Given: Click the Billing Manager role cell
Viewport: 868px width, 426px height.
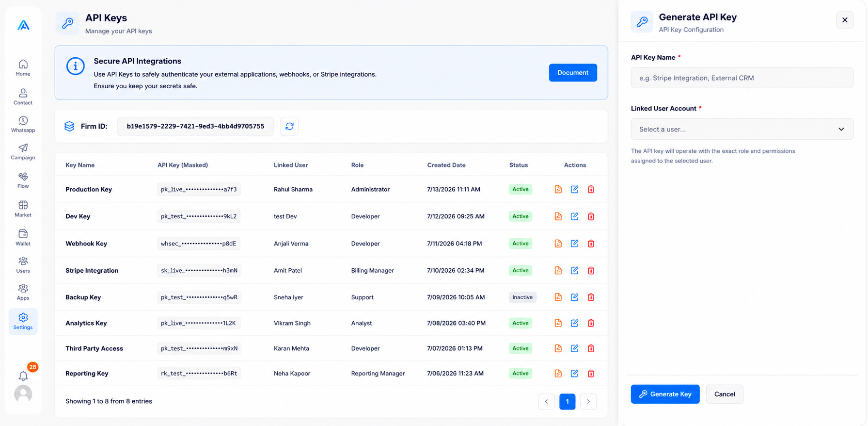Looking at the screenshot, I should (372, 270).
